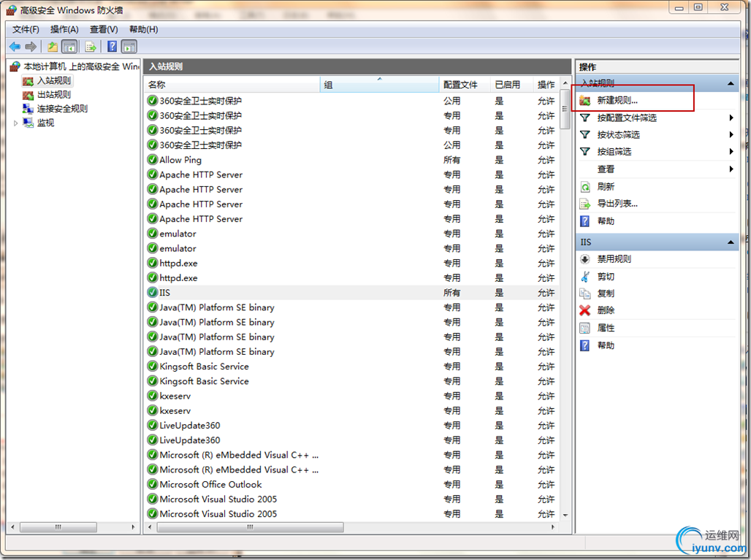Click the 导出列表... link

tap(617, 204)
